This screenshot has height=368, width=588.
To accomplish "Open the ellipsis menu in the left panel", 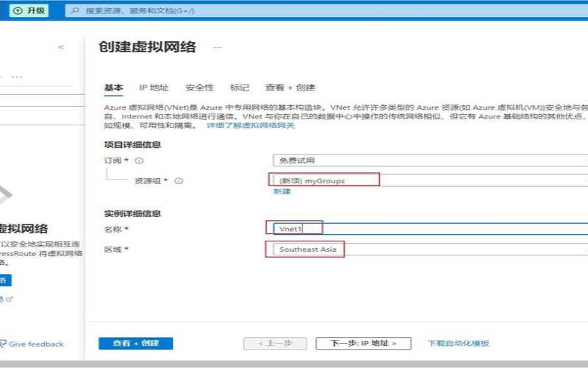I will pyautogui.click(x=18, y=77).
